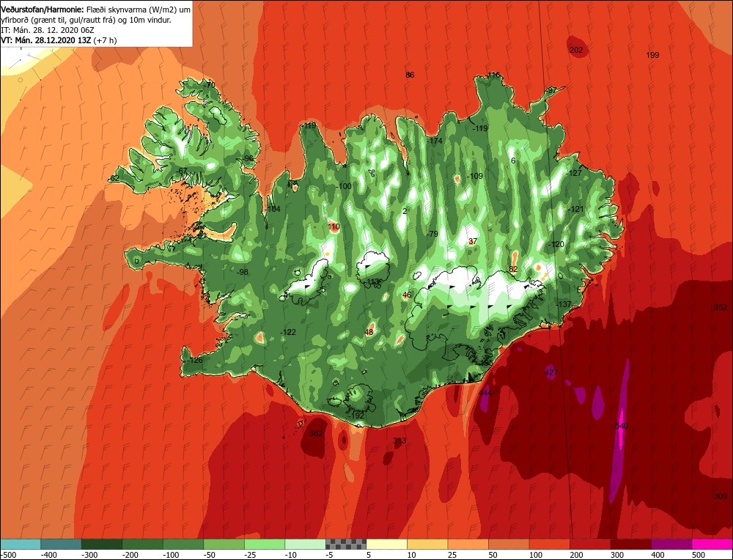The width and height of the screenshot is (733, 560).
Task: Click the map title 'Veðurstofan/Harmonie'
Action: coord(43,10)
